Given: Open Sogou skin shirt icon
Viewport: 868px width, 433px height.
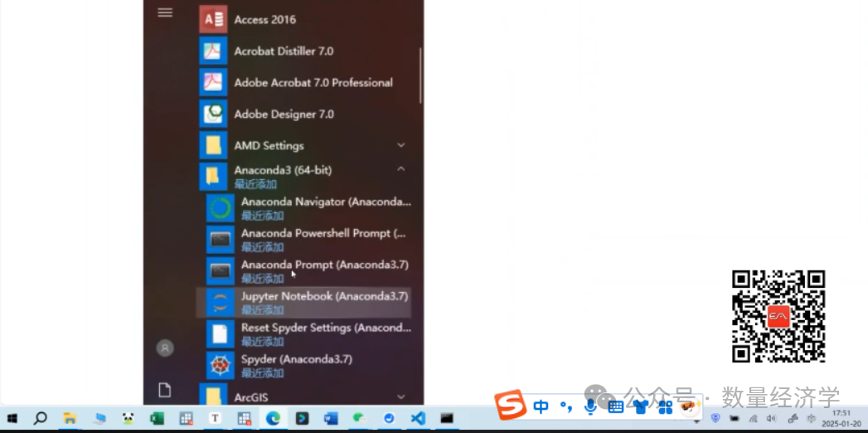Looking at the screenshot, I should 641,407.
